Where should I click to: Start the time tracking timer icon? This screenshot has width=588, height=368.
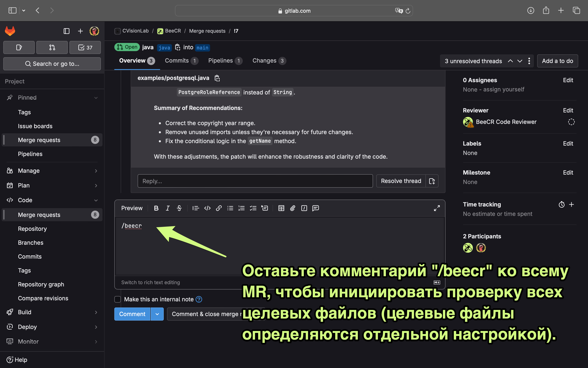561,204
